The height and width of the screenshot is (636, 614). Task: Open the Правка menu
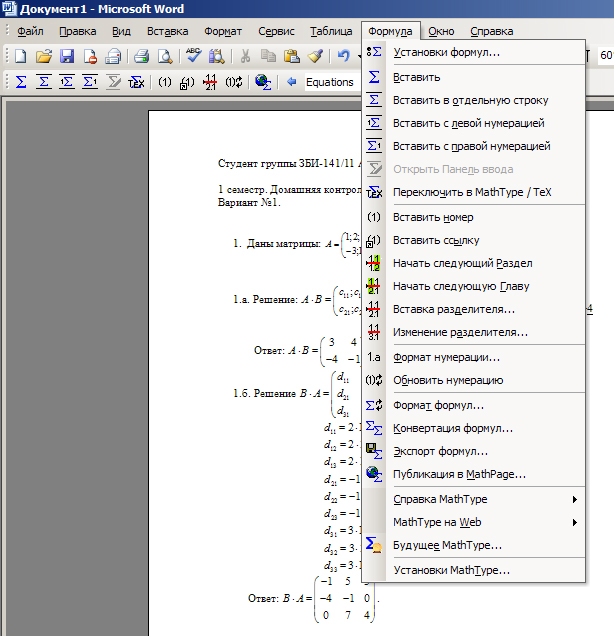coord(77,31)
